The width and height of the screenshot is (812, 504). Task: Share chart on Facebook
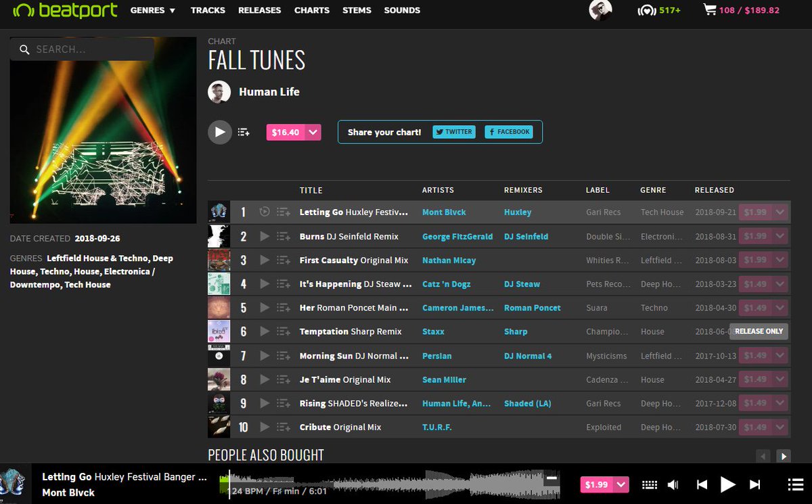(x=509, y=132)
